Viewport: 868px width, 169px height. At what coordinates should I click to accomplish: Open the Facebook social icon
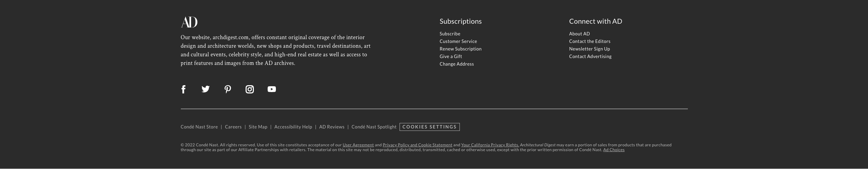pyautogui.click(x=184, y=89)
